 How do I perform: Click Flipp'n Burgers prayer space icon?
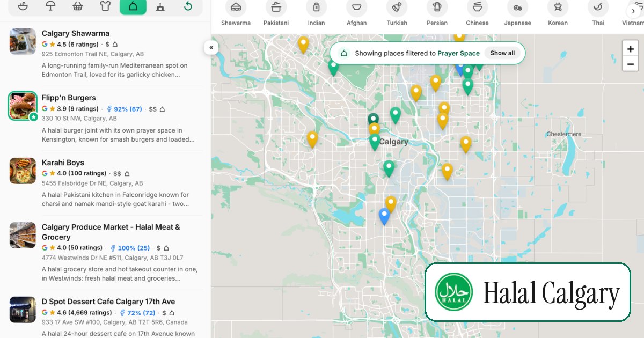[162, 109]
